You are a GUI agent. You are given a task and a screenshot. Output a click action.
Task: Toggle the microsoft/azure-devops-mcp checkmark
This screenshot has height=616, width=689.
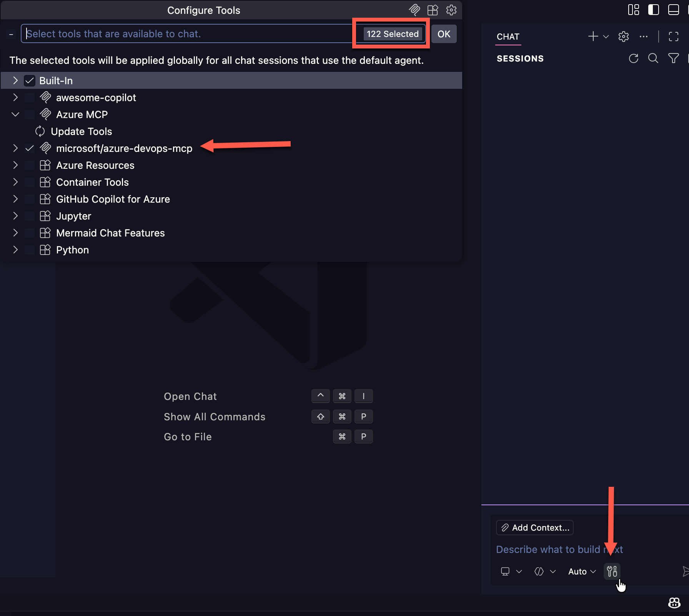(30, 148)
